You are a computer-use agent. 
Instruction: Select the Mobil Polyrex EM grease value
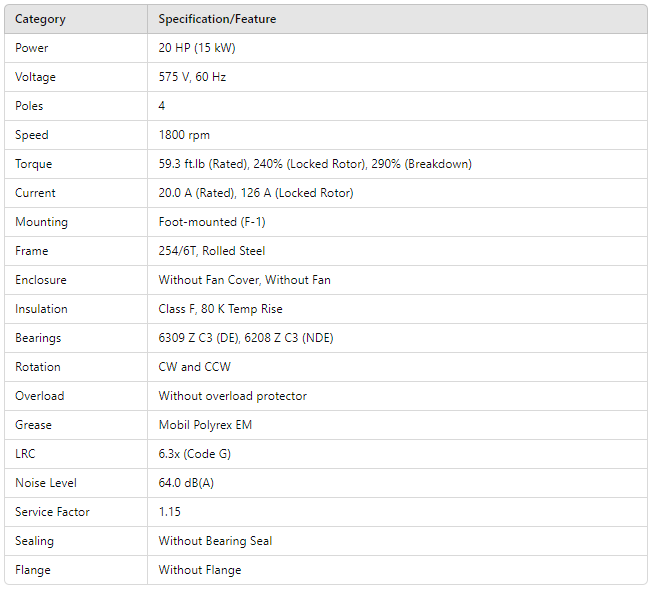[x=205, y=425]
